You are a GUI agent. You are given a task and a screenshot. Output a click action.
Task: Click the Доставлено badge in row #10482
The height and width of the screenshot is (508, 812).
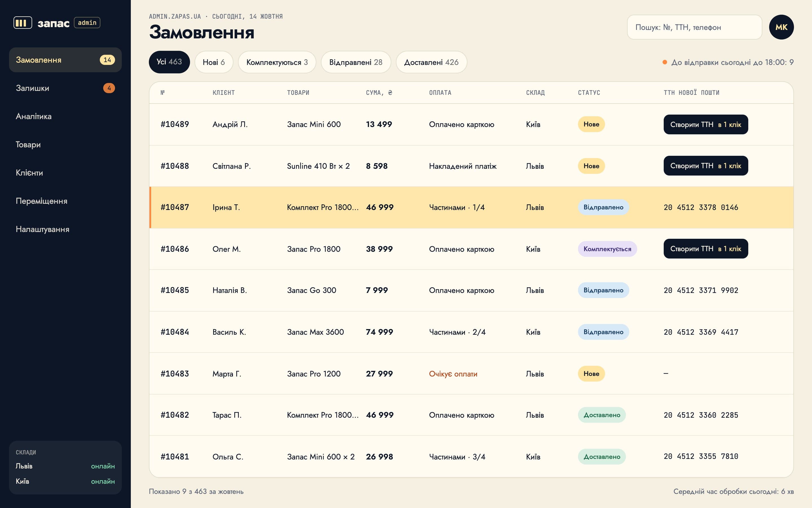pos(602,415)
